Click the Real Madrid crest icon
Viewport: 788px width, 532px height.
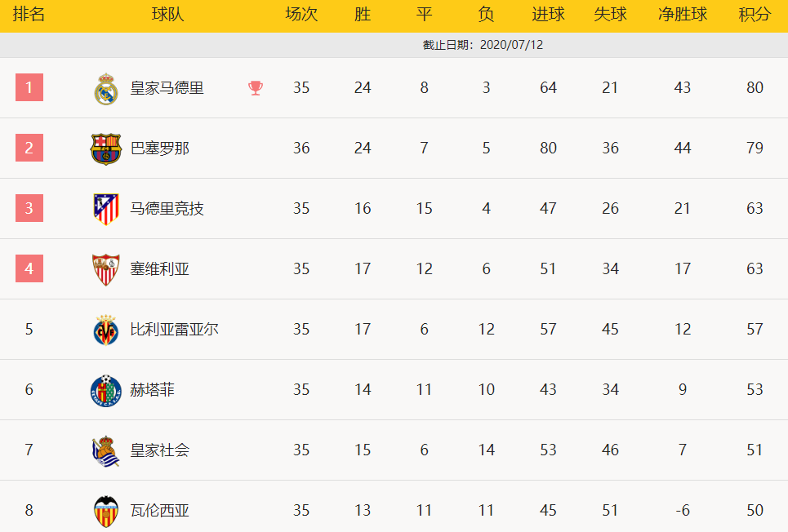point(106,89)
